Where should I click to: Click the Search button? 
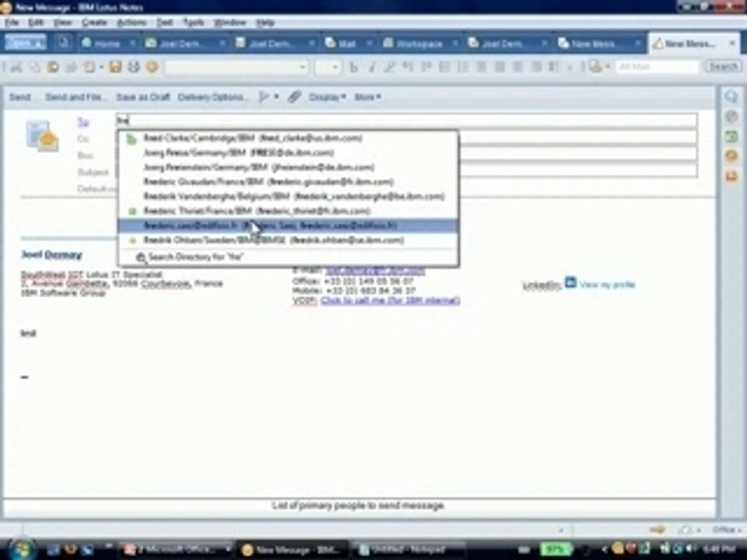[x=723, y=67]
